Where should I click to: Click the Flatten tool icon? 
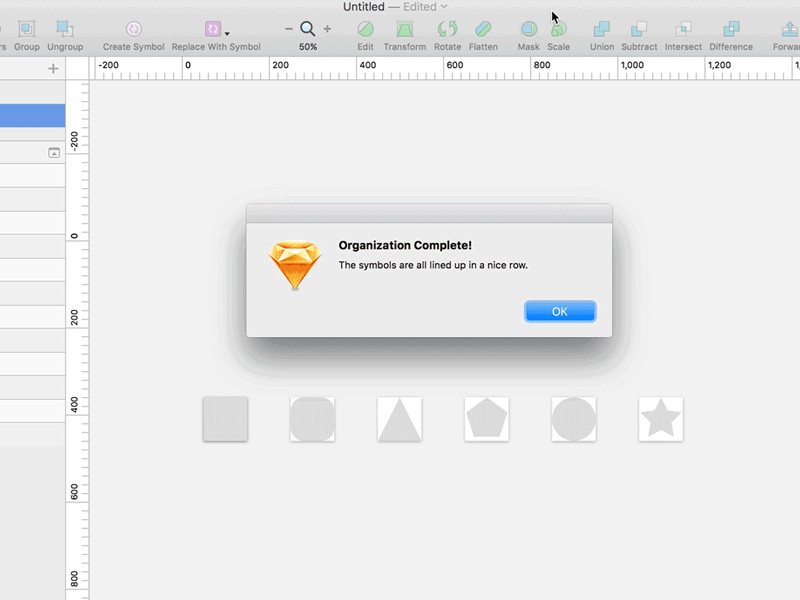[483, 29]
